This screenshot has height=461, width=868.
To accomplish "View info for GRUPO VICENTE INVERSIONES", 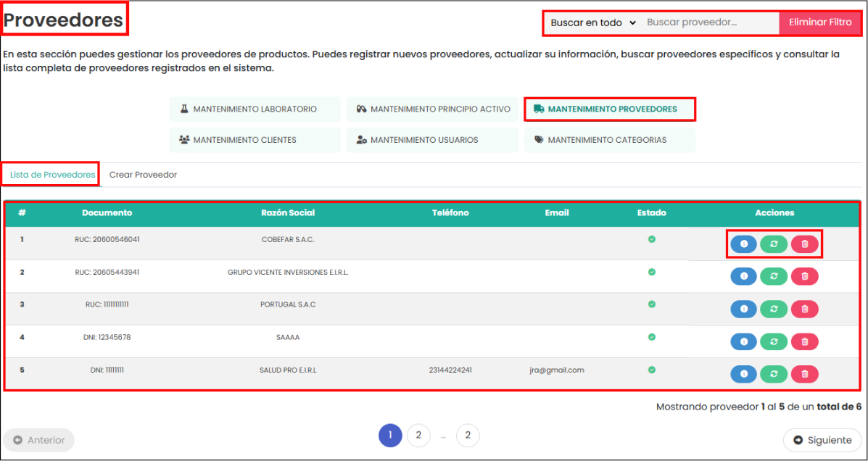I will (743, 276).
